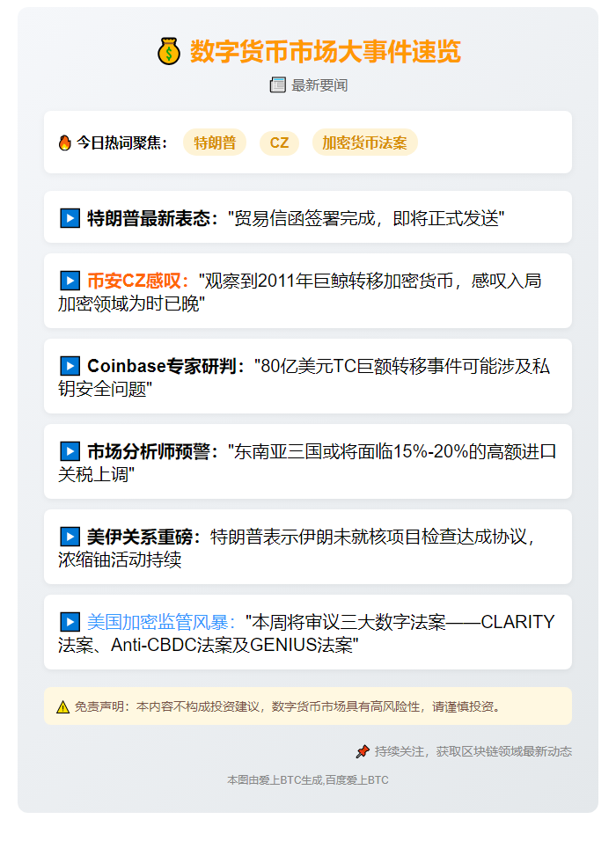This screenshot has width=616, height=841.
Task: Click the Coinbase专家研判 headline
Action: coord(165,366)
